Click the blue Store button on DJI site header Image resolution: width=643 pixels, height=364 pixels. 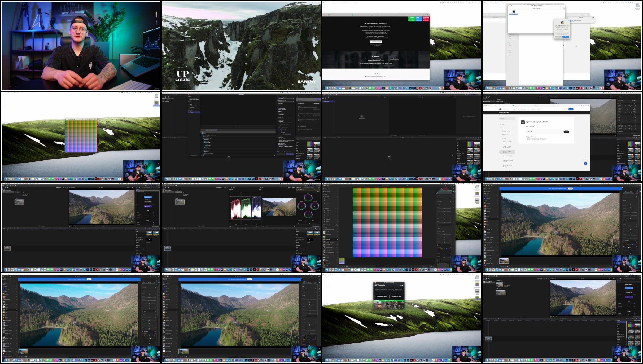571,109
